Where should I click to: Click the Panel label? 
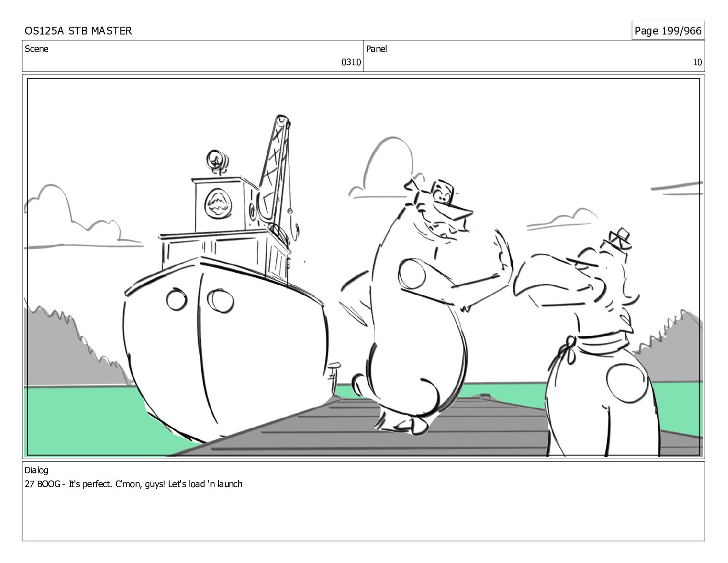click(376, 49)
